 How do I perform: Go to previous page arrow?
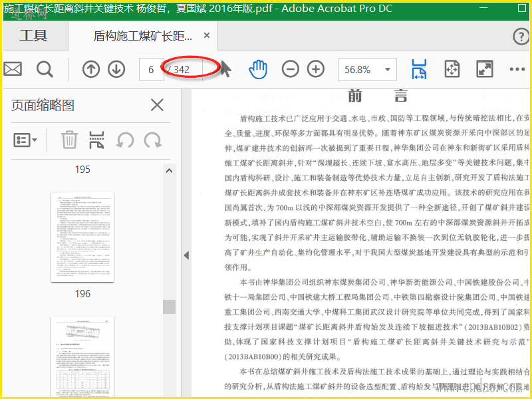point(90,70)
